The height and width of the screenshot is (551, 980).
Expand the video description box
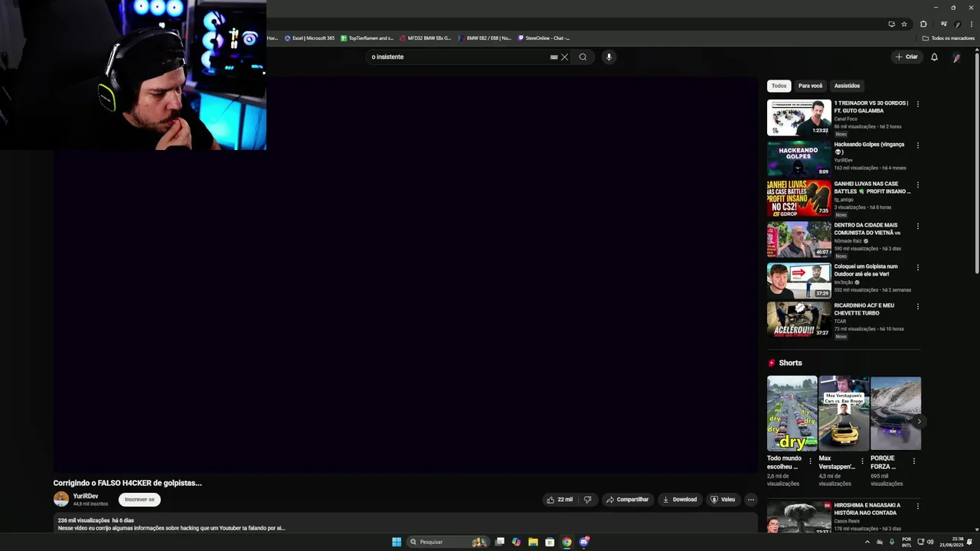405,523
